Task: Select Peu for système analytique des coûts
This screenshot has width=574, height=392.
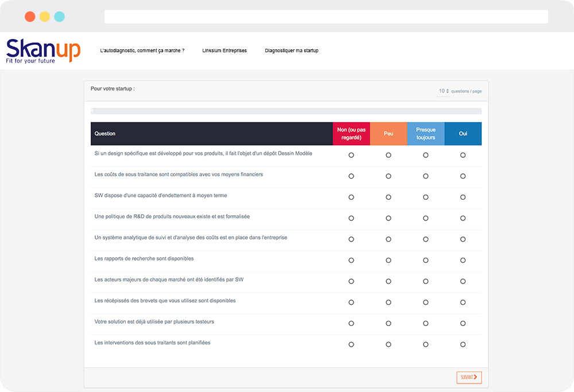Action: pyautogui.click(x=389, y=239)
